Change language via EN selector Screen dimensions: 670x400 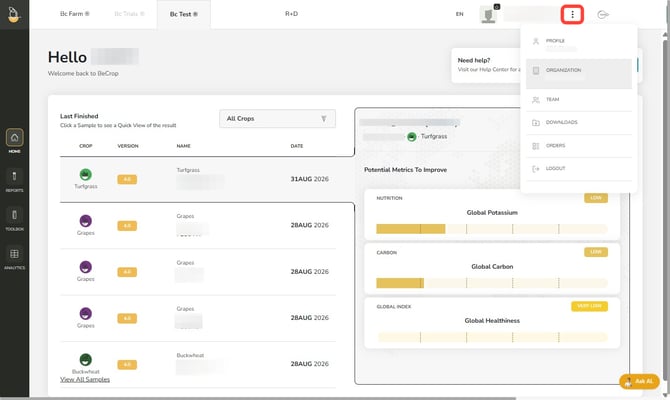(459, 14)
